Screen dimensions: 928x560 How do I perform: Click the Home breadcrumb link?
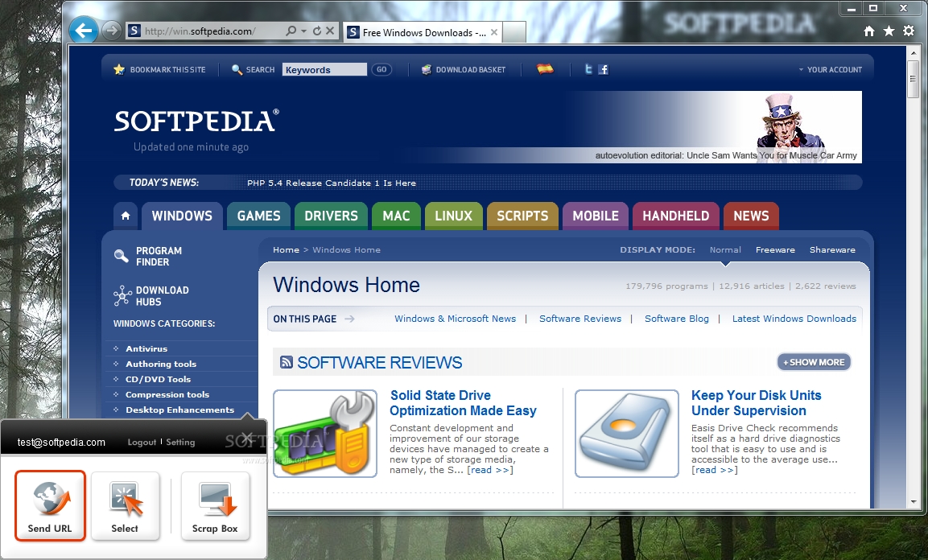[286, 249]
